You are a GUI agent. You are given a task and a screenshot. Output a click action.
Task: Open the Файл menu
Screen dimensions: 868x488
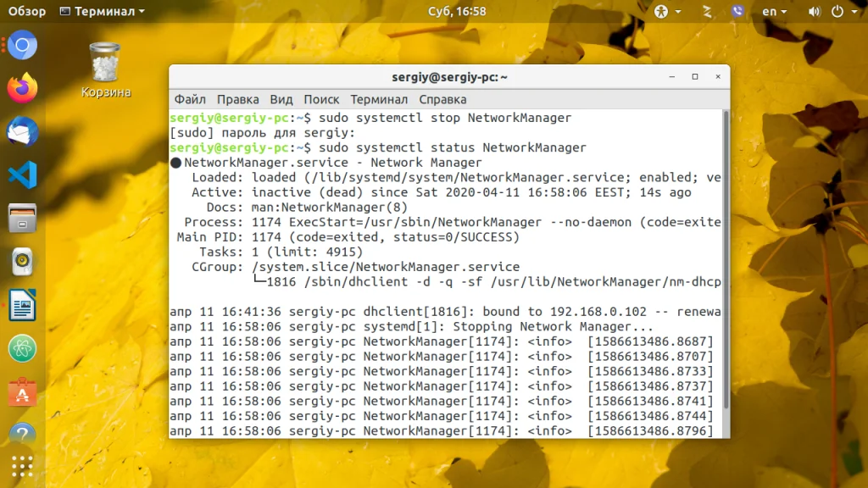190,100
